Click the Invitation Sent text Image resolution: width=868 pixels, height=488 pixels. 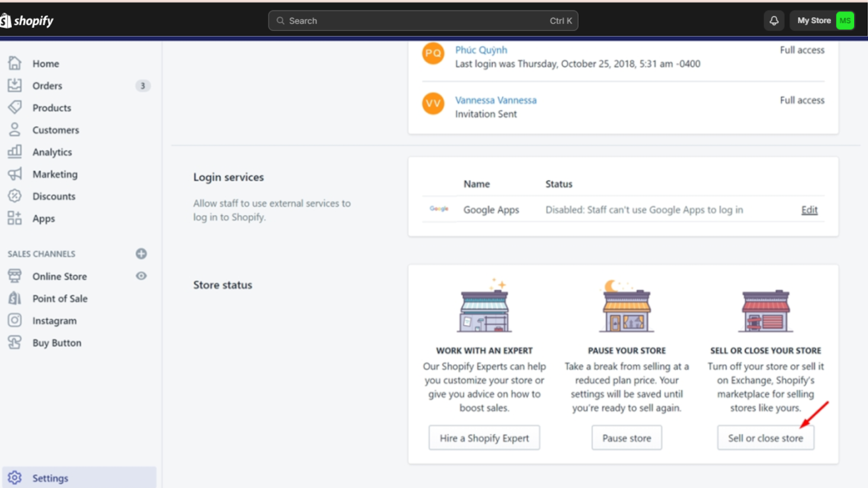click(486, 114)
